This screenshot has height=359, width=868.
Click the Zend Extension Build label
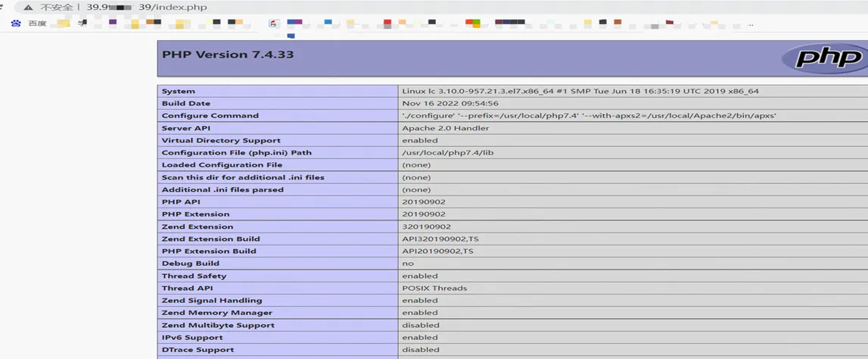pos(210,239)
